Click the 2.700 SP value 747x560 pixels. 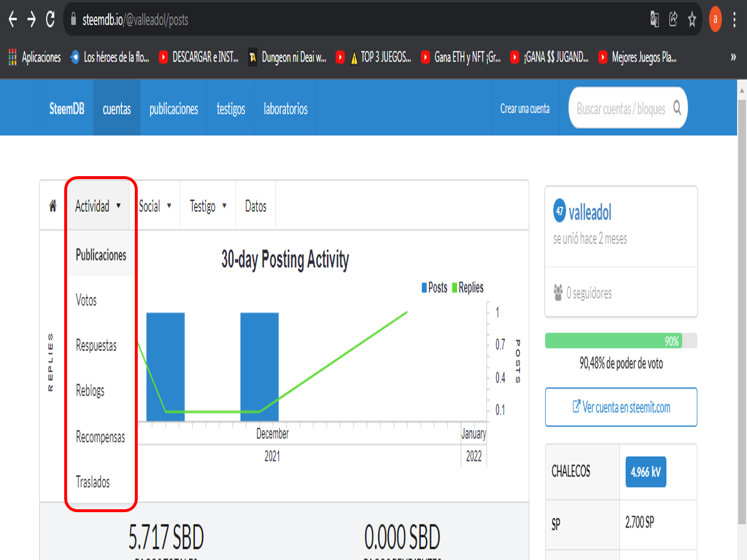click(x=640, y=522)
